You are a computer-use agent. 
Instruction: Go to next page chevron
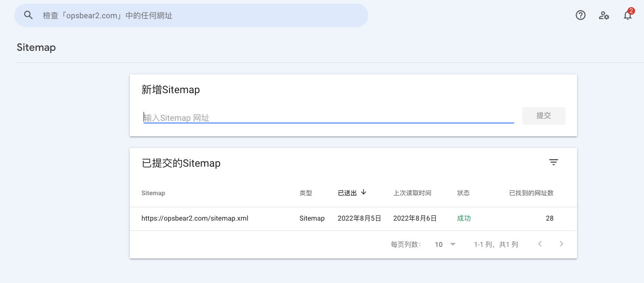pos(561,244)
